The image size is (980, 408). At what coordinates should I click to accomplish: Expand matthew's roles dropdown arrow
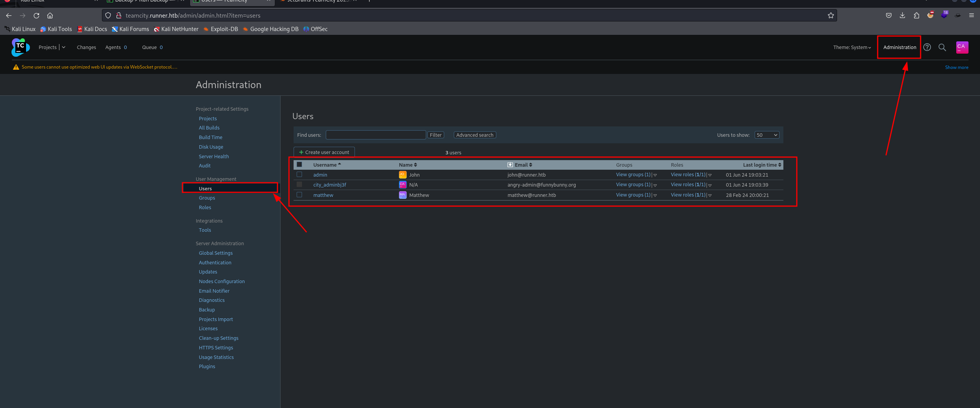[710, 195]
